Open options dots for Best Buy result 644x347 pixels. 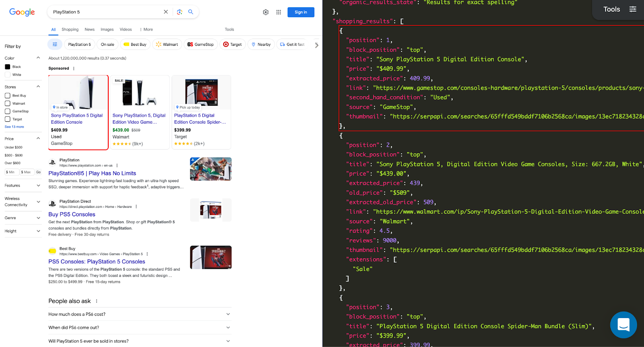click(x=147, y=254)
